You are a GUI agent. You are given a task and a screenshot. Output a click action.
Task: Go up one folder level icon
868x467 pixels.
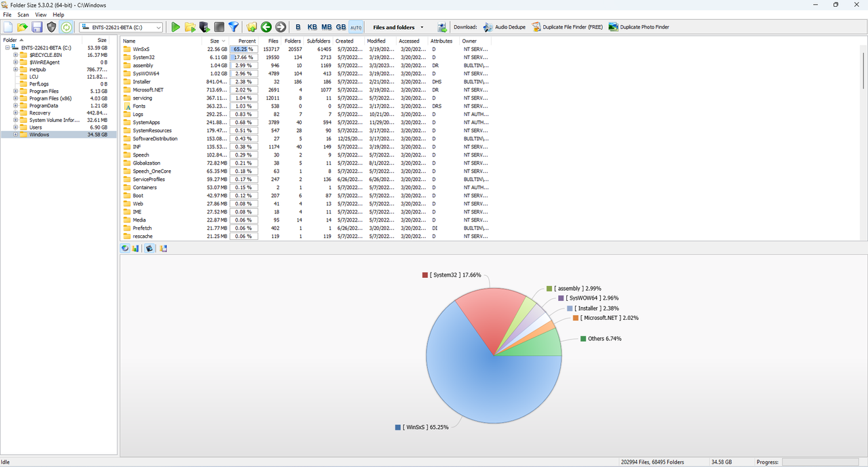[252, 27]
